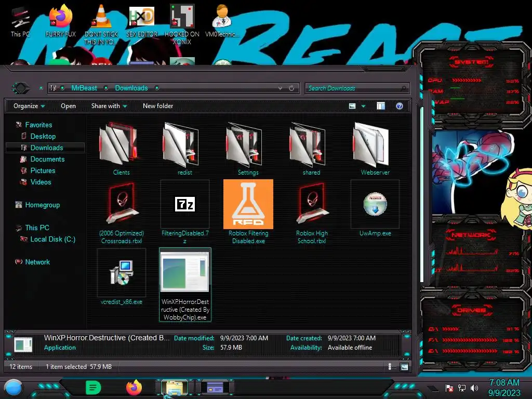Select Desktop in navigation pane
532x399 pixels.
(x=43, y=137)
